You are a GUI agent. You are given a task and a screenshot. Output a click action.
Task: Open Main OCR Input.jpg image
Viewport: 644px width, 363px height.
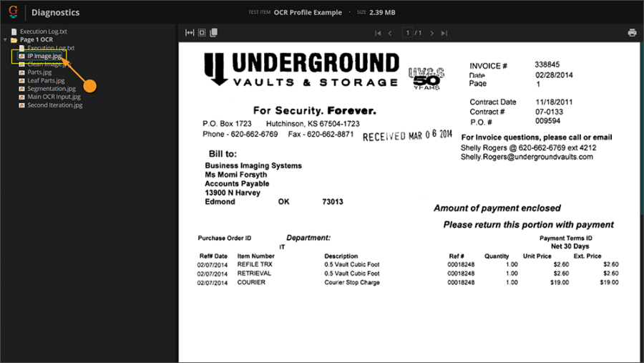coord(54,97)
